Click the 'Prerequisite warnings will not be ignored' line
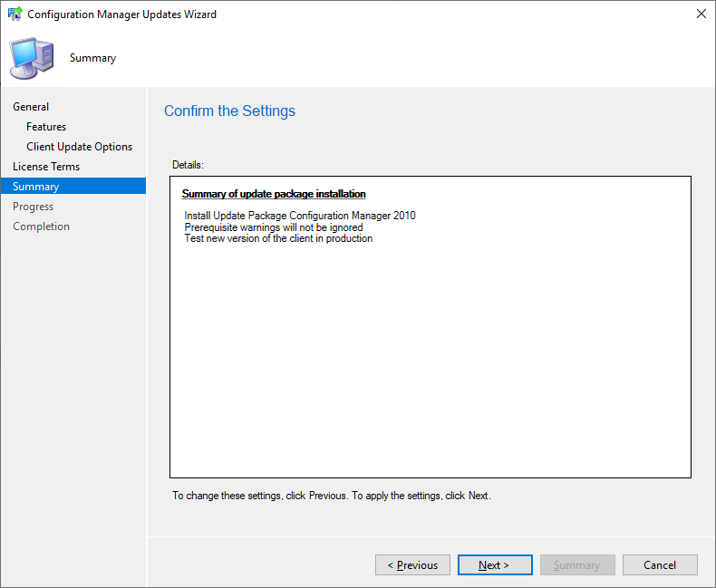Viewport: 716px width, 588px height. 274,227
